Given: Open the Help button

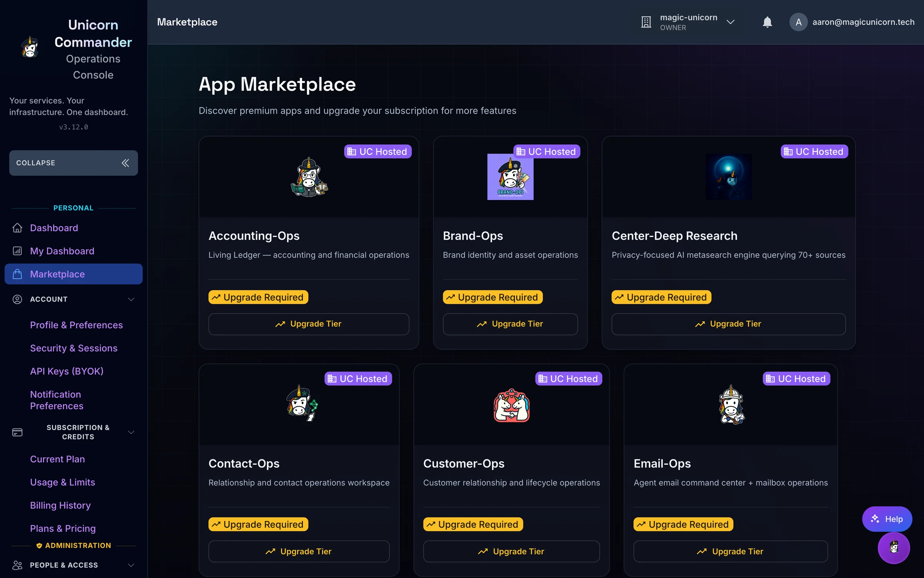Looking at the screenshot, I should point(887,519).
